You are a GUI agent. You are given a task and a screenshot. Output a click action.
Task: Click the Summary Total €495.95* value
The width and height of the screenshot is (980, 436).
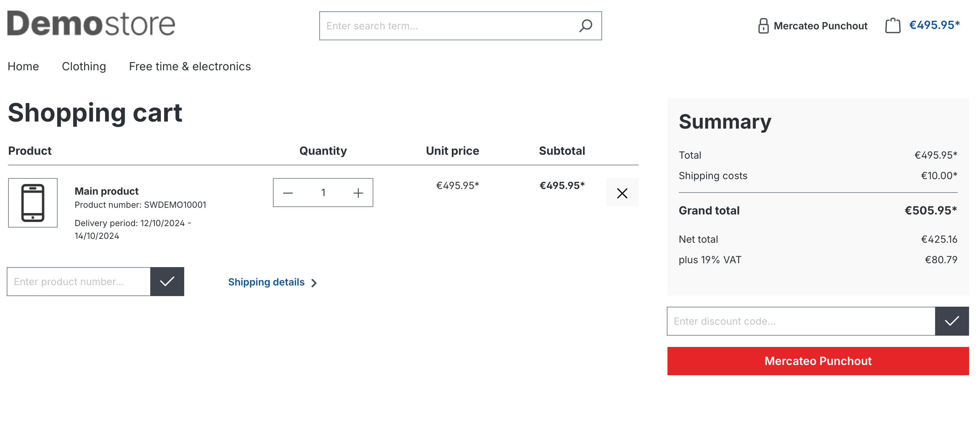936,155
